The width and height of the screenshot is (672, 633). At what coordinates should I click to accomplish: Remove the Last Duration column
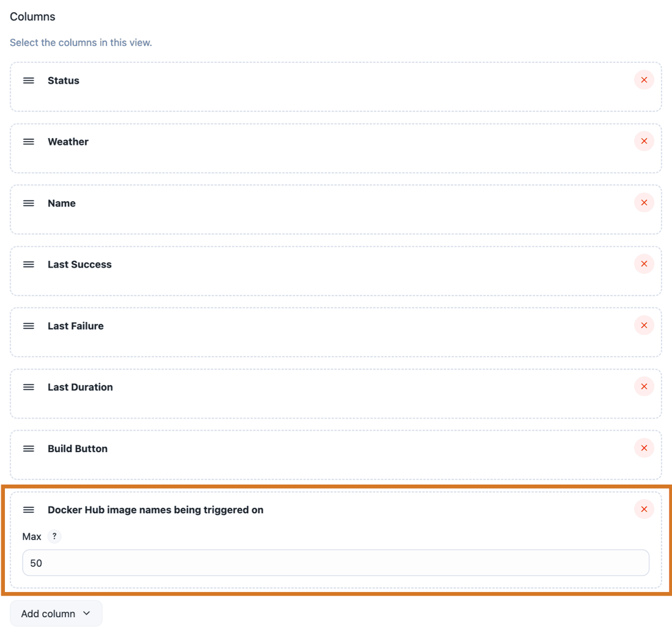pyautogui.click(x=644, y=387)
